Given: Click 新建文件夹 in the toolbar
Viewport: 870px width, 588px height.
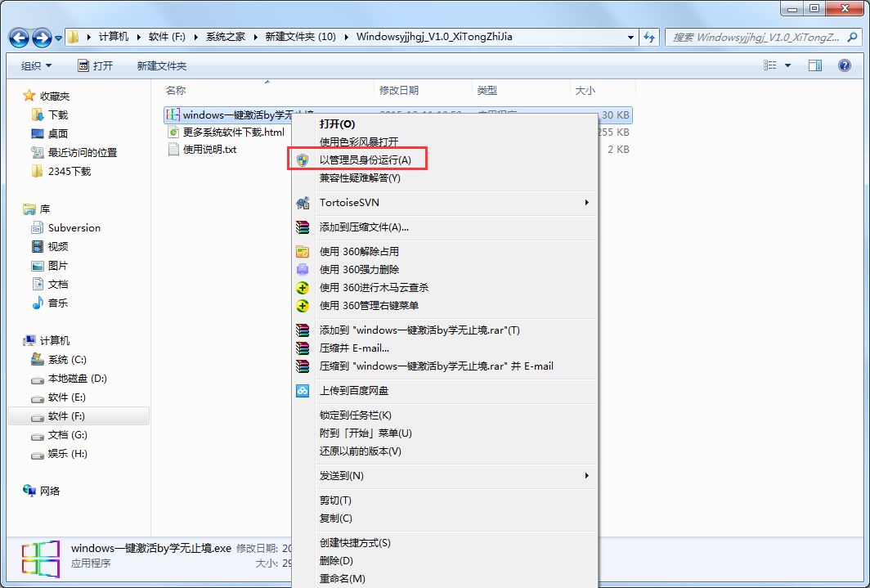Looking at the screenshot, I should 161,66.
